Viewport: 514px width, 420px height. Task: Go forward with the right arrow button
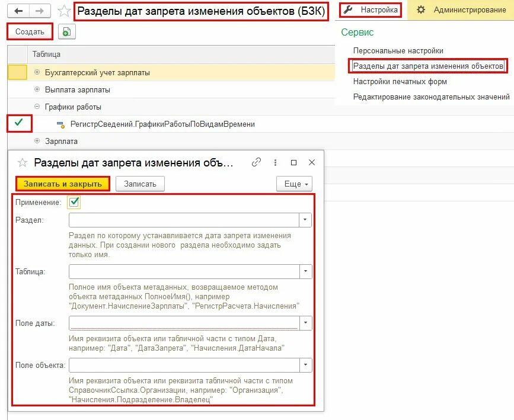coord(40,11)
